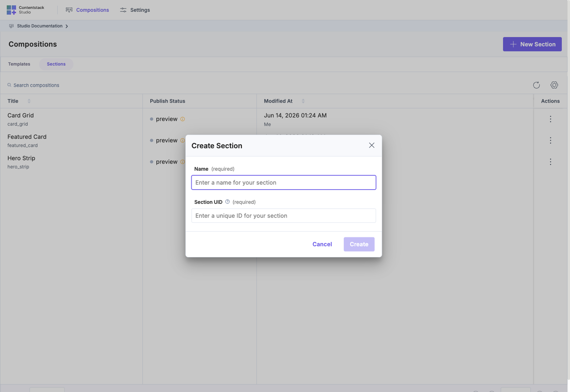Open the Settings nav item
Image resolution: width=570 pixels, height=392 pixels.
coord(135,10)
